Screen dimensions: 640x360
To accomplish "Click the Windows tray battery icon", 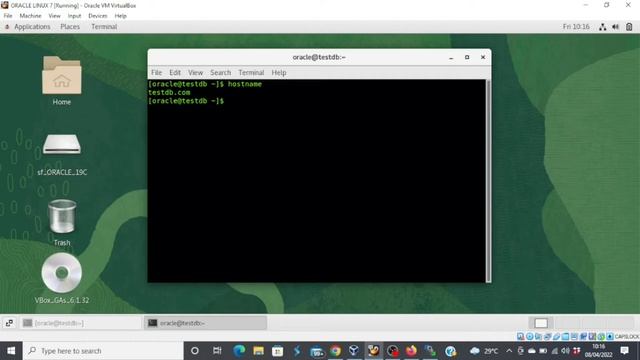I will pos(543,351).
